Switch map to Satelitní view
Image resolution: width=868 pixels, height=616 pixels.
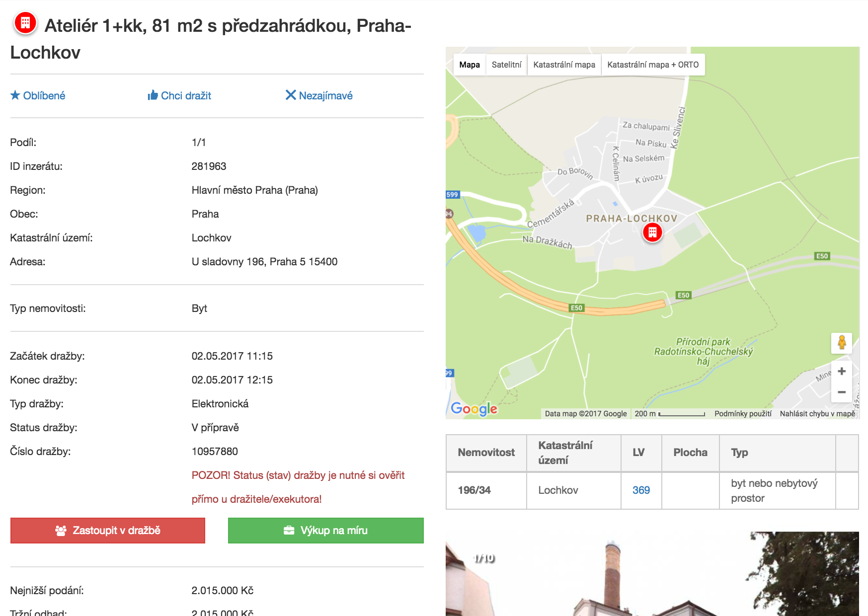click(x=506, y=65)
